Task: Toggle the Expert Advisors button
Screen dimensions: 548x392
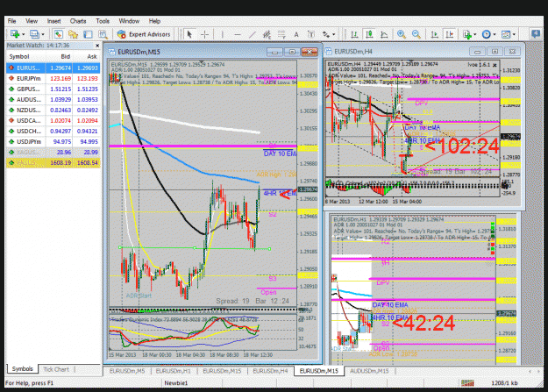Action: pyautogui.click(x=144, y=34)
